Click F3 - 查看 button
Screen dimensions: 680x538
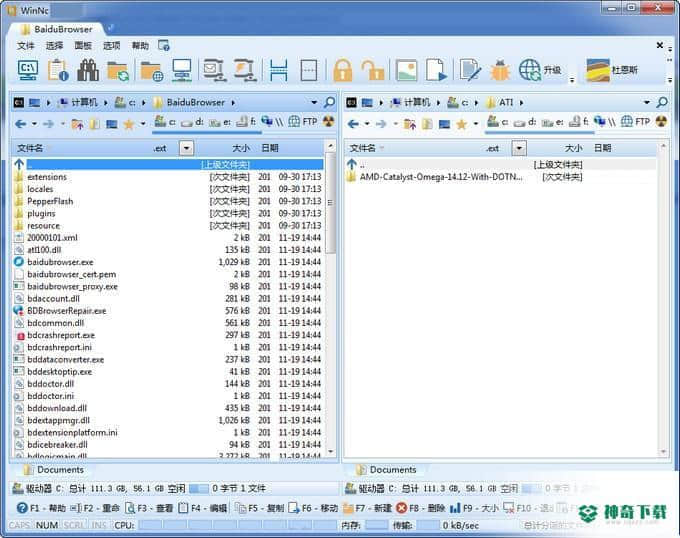click(x=149, y=508)
